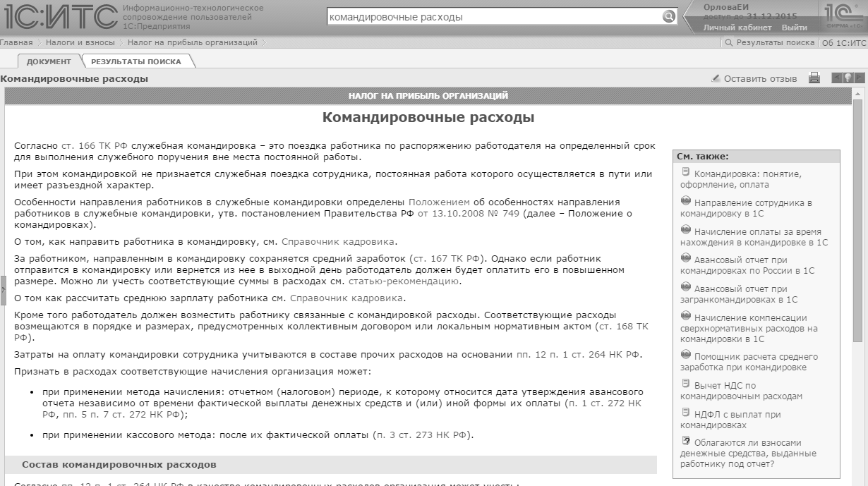
Task: Expand the collapsed left side panel handle
Action: point(3,291)
